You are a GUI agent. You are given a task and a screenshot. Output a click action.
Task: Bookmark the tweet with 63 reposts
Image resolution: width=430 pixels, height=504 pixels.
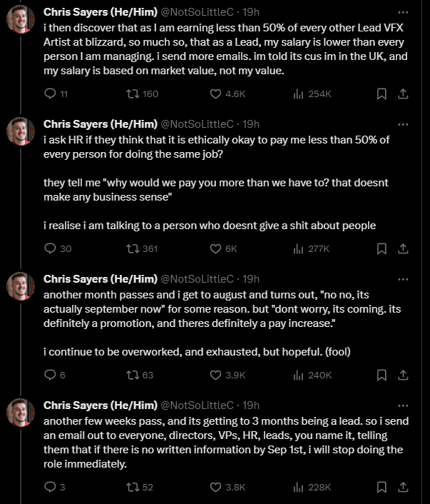click(x=382, y=375)
